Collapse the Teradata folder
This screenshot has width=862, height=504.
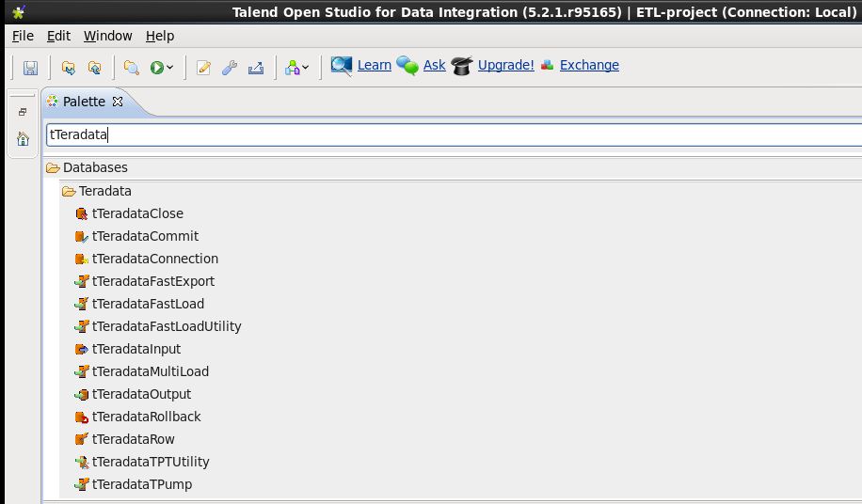[x=69, y=191]
